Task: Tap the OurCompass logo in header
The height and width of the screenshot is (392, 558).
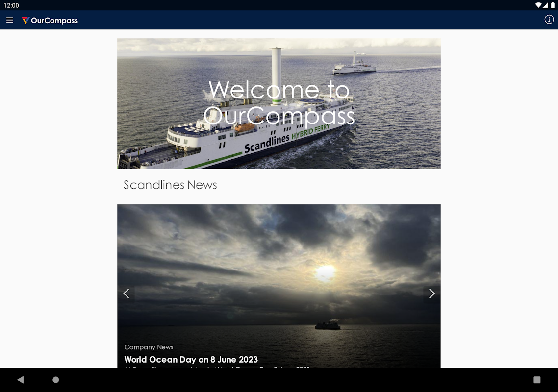Action: [x=50, y=20]
